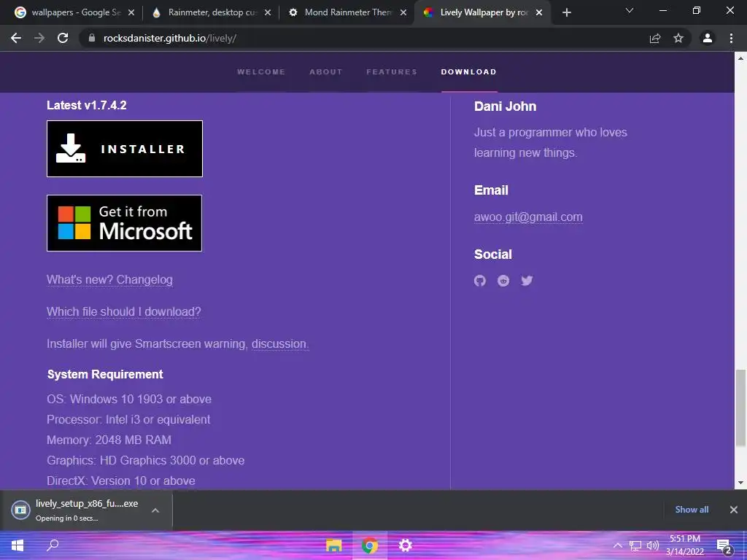Go to the FEATURES section
The width and height of the screenshot is (747, 560).
click(x=392, y=72)
